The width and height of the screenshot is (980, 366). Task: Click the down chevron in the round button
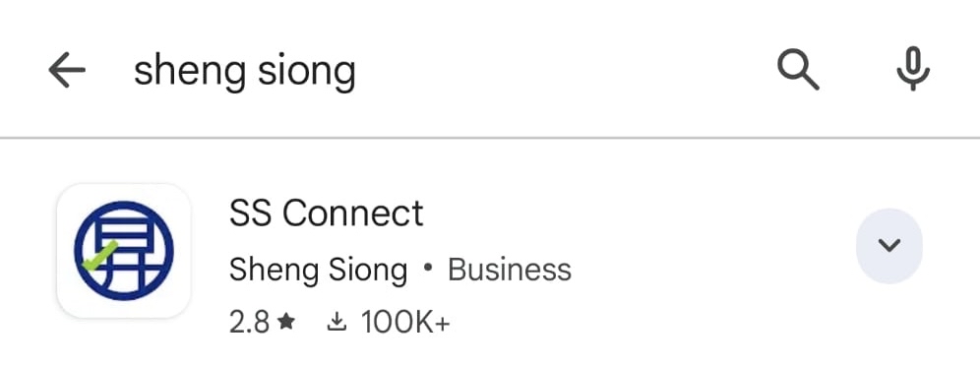pos(888,245)
